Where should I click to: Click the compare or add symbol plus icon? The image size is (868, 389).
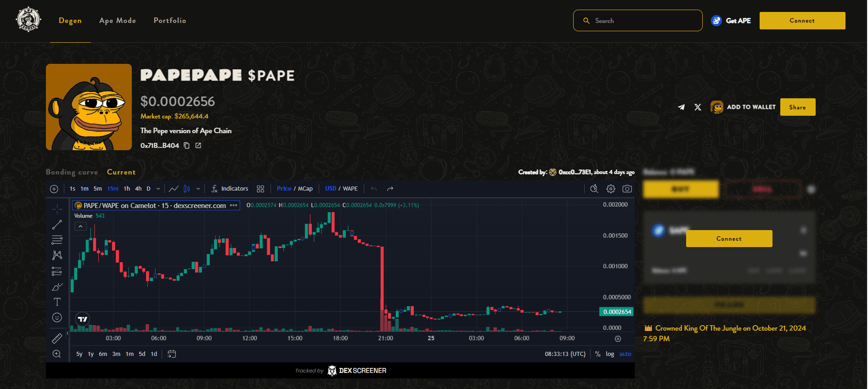[x=54, y=189]
